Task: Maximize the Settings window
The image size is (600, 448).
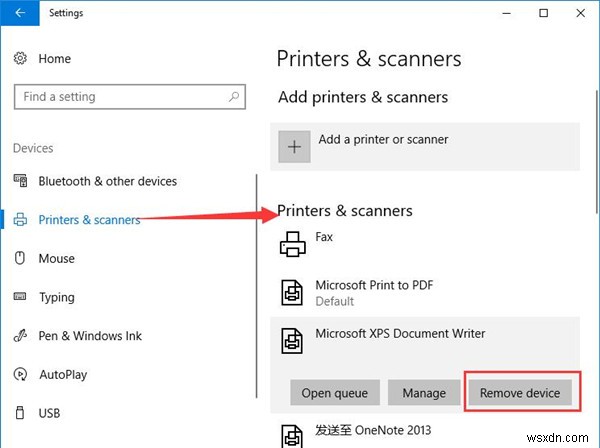Action: tap(543, 14)
